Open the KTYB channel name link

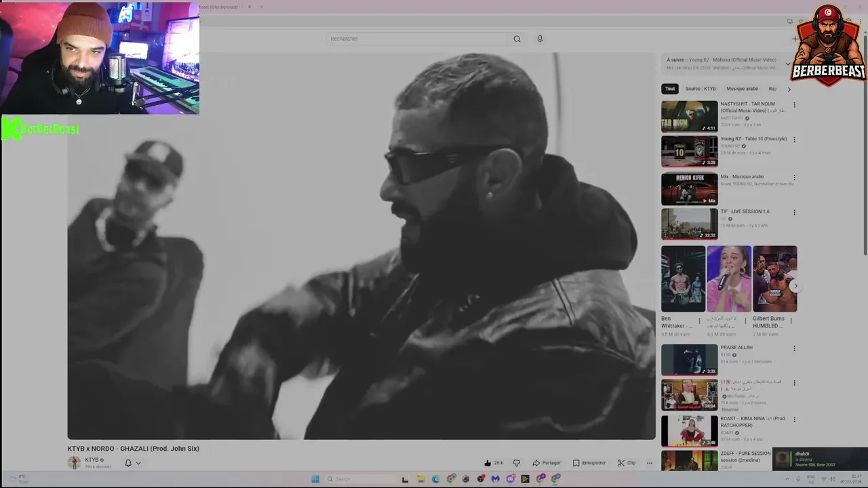pos(92,460)
